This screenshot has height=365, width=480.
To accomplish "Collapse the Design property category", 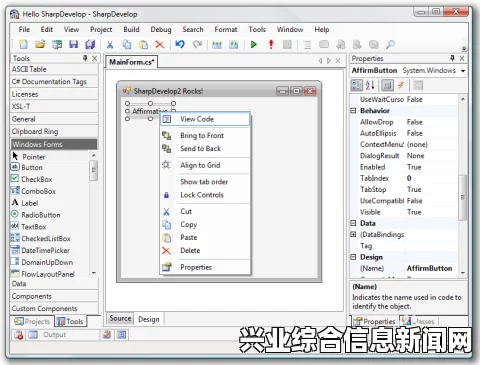I will pyautogui.click(x=353, y=257).
